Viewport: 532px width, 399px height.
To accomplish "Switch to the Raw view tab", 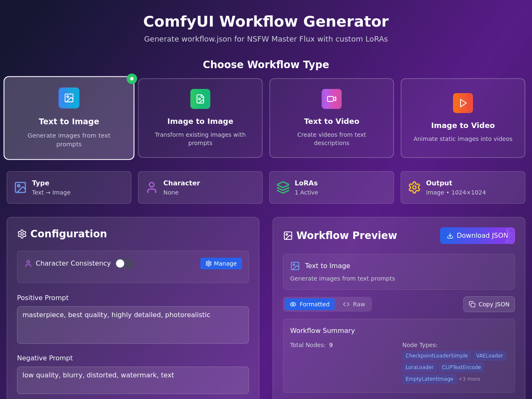I will coord(354,304).
